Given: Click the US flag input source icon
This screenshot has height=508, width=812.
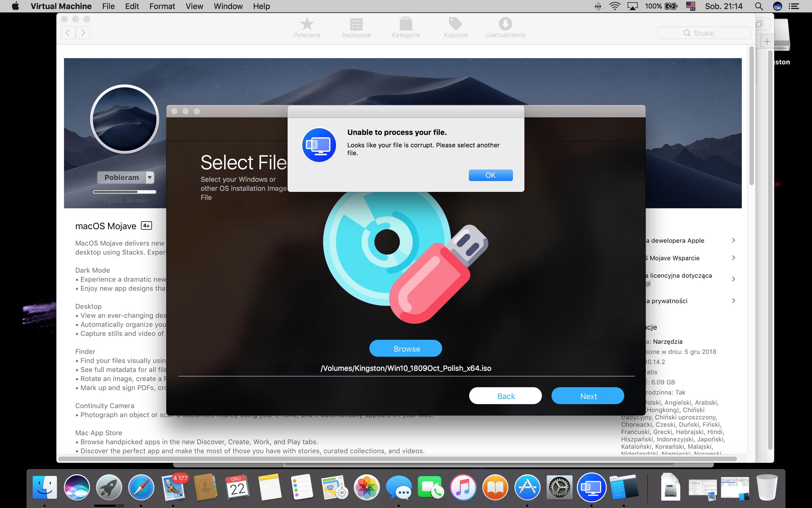Looking at the screenshot, I should click(x=690, y=6).
